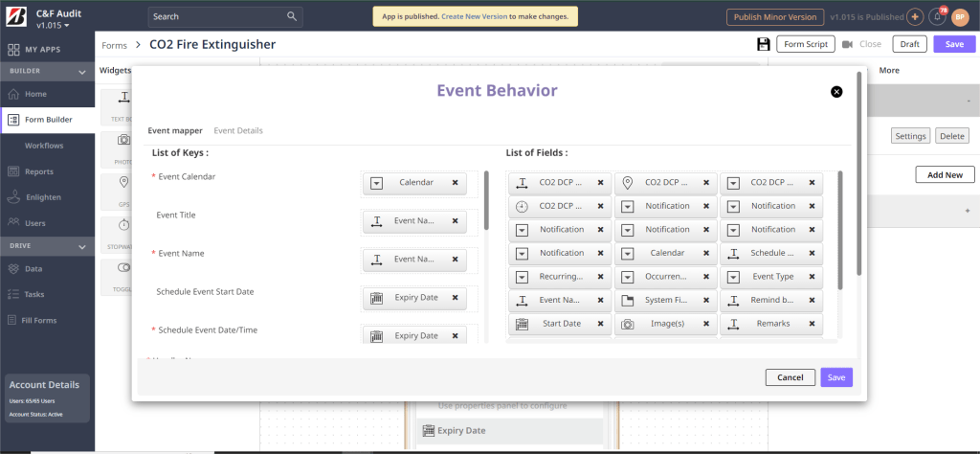
Task: Open the notifications bell icon
Action: [x=938, y=17]
